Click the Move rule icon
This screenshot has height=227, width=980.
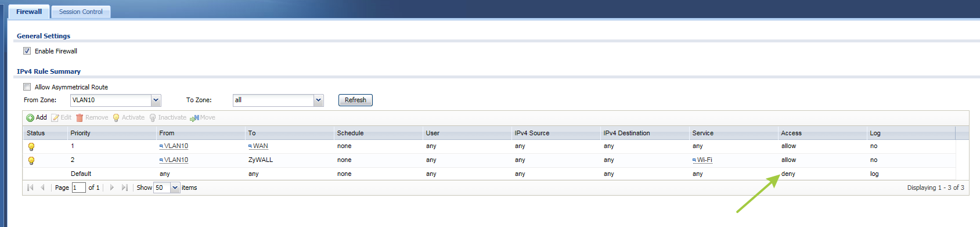click(x=194, y=118)
